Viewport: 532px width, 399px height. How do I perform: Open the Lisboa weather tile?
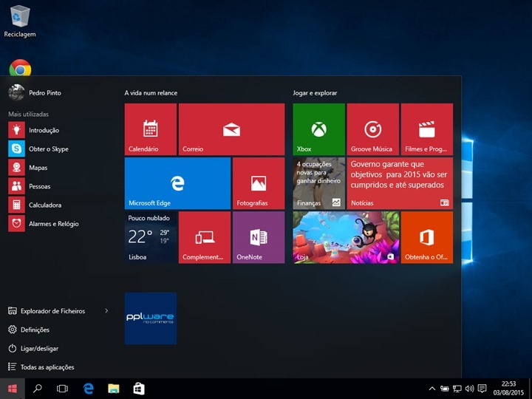coord(150,237)
